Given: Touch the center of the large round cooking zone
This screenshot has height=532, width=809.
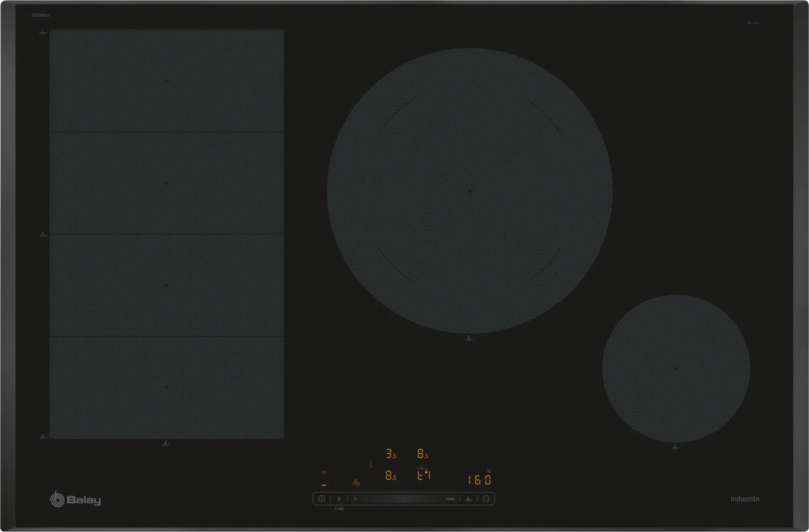Looking at the screenshot, I should (x=470, y=190).
